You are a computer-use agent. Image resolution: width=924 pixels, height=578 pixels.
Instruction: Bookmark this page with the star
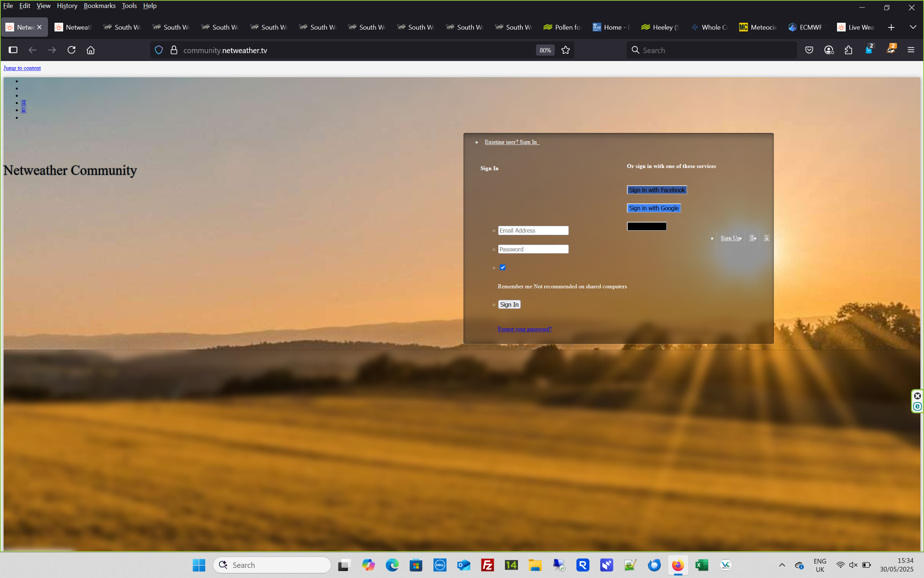tap(566, 50)
